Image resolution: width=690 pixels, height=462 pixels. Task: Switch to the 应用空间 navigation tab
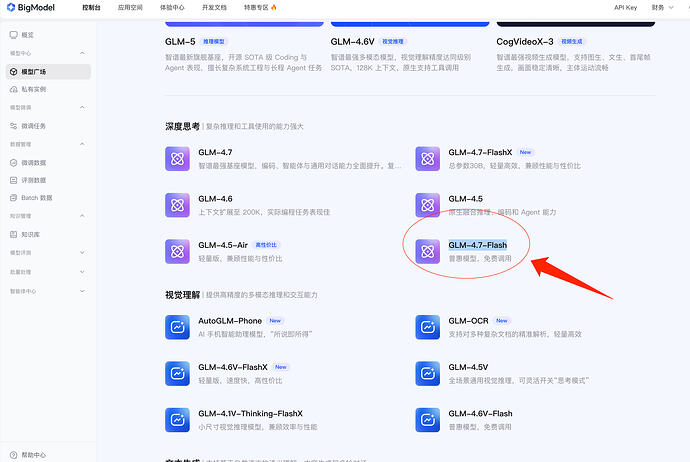click(130, 7)
